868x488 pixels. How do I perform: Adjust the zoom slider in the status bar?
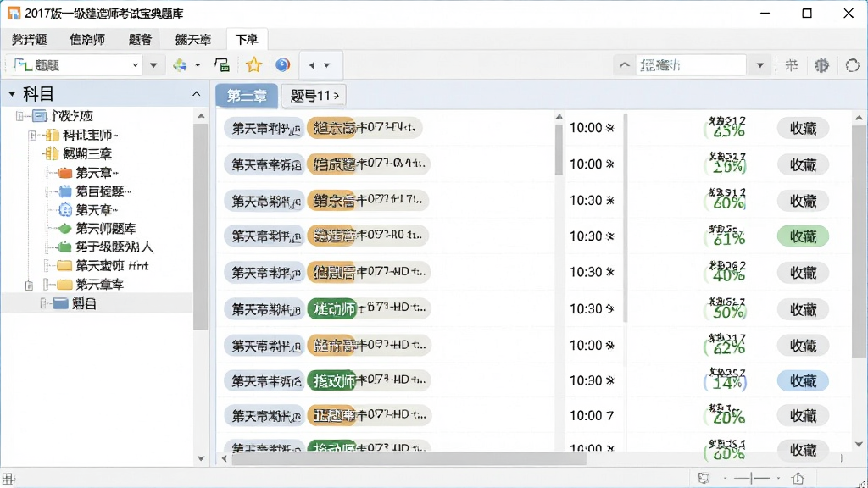click(x=752, y=478)
